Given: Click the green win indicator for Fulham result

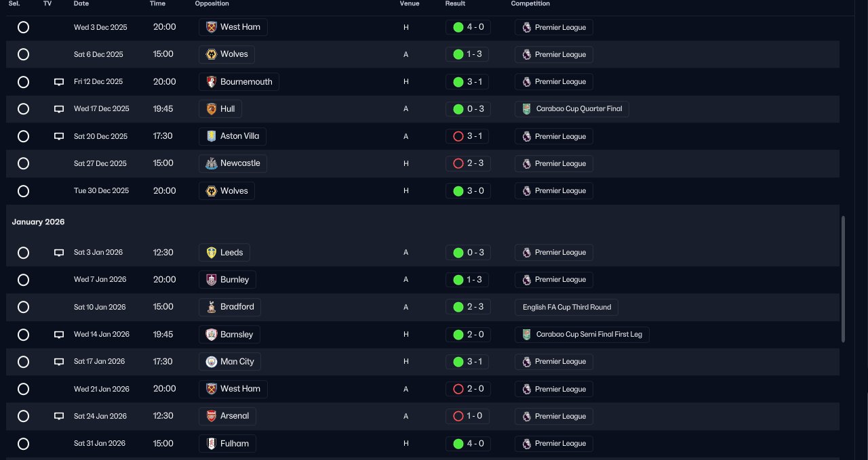Looking at the screenshot, I should click(x=458, y=444).
